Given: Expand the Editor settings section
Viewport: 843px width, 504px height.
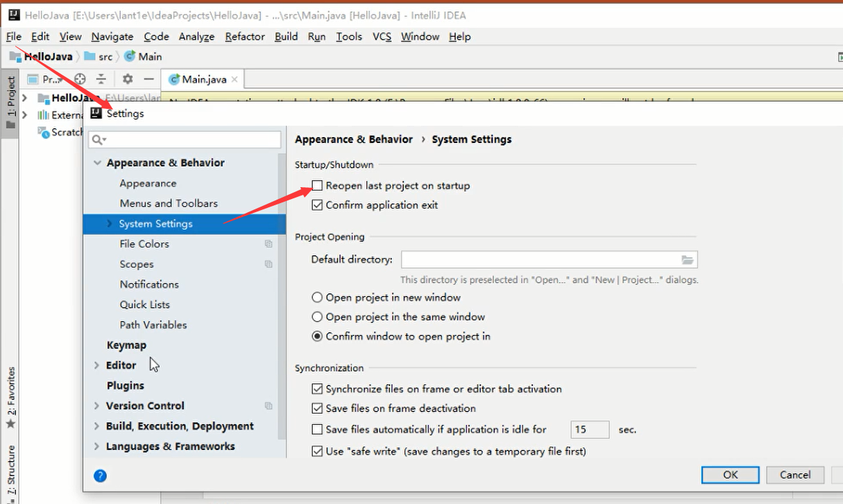Looking at the screenshot, I should pos(96,365).
